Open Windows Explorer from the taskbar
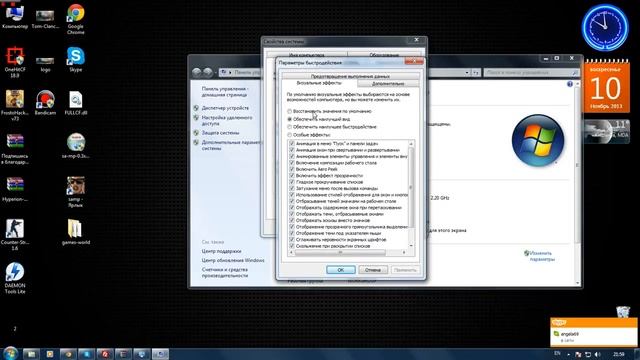 [31, 354]
